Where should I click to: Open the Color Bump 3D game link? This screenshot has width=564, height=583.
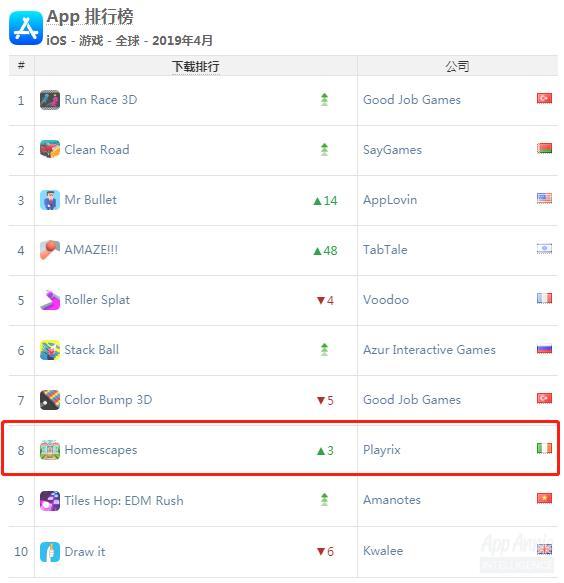tap(108, 400)
